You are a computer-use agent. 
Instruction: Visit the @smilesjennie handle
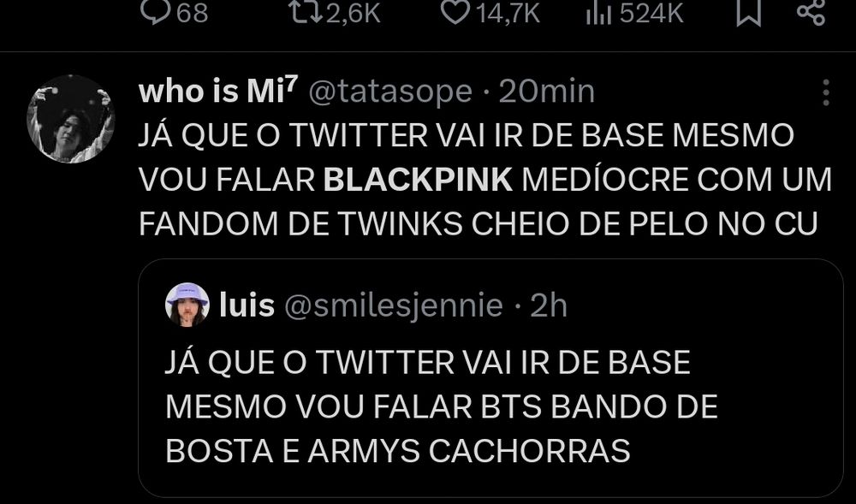point(394,305)
